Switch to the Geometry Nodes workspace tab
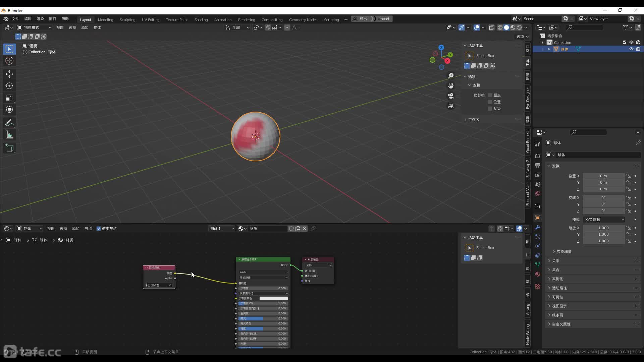 point(303,19)
